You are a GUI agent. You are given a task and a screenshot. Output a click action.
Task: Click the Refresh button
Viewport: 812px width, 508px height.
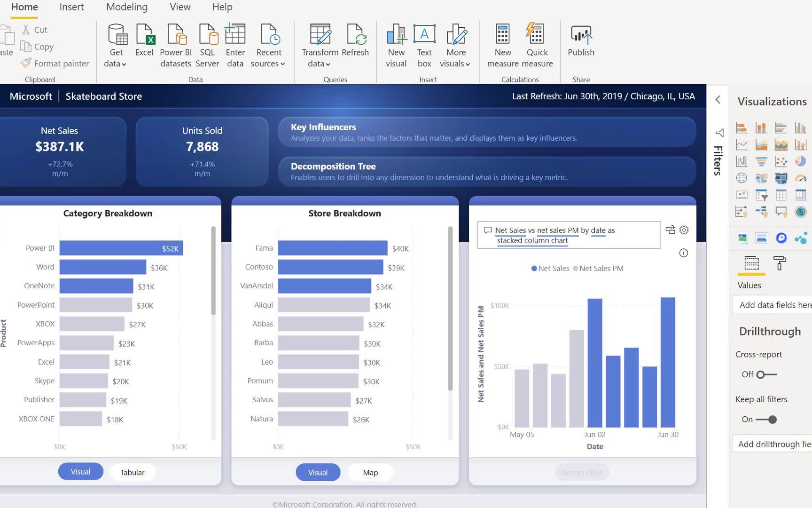coord(355,40)
